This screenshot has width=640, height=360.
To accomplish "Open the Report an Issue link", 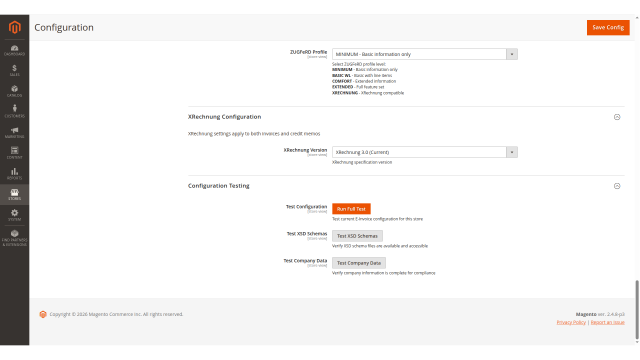I will [607, 322].
